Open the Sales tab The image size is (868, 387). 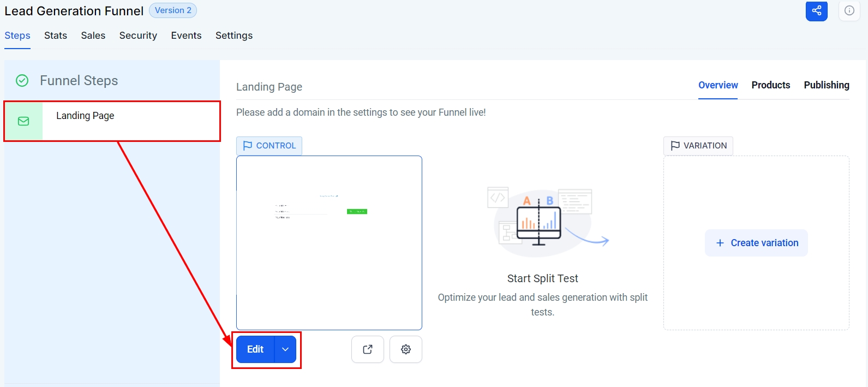[93, 35]
